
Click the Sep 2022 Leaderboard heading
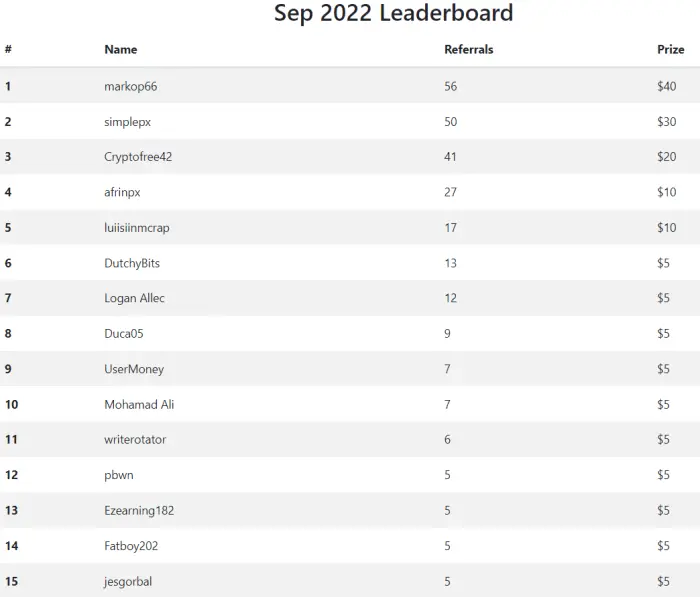click(x=393, y=13)
